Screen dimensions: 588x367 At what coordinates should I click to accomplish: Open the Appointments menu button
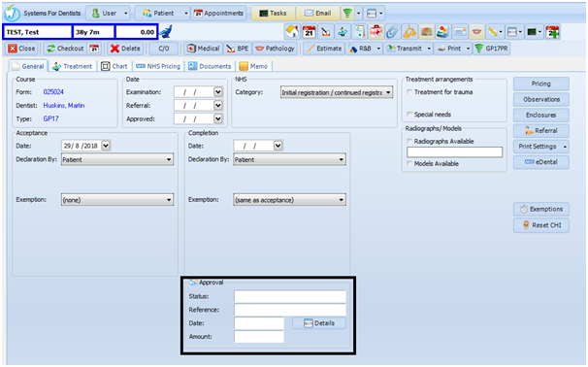click(x=219, y=14)
